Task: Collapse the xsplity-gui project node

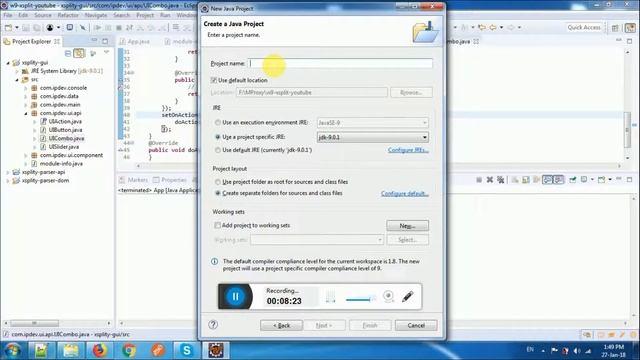Action: (8, 63)
